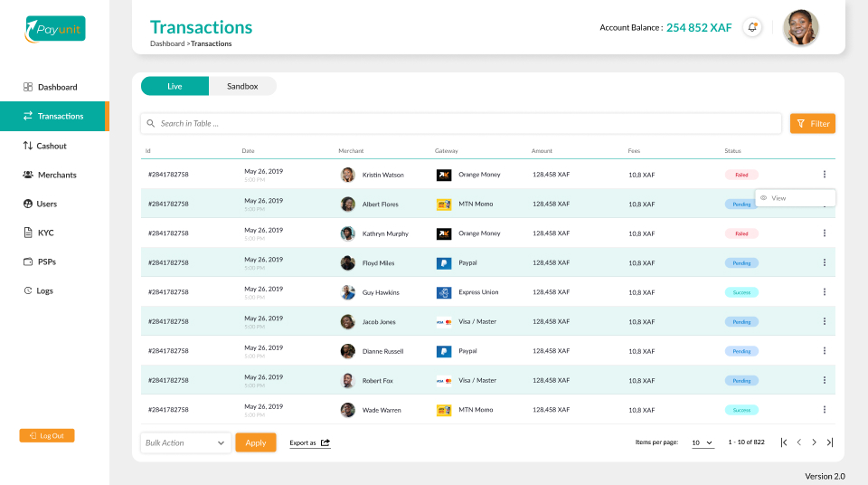Open the KYC section
The width and height of the screenshot is (868, 485).
(45, 233)
